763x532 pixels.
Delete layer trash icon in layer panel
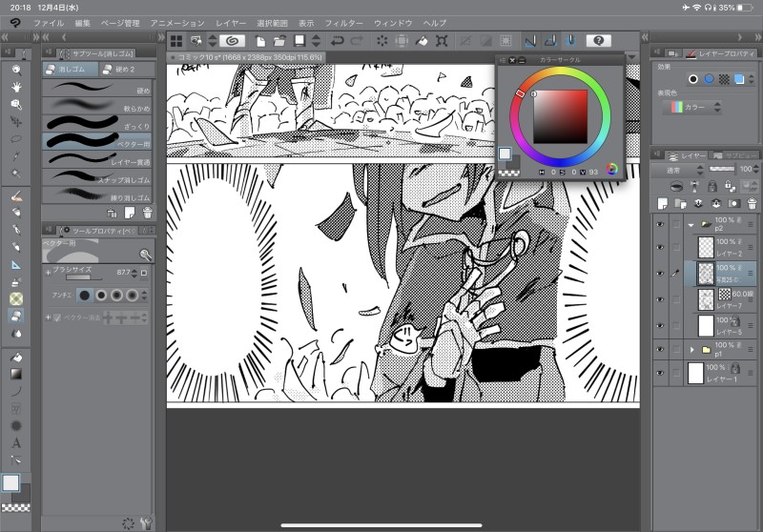(x=752, y=204)
